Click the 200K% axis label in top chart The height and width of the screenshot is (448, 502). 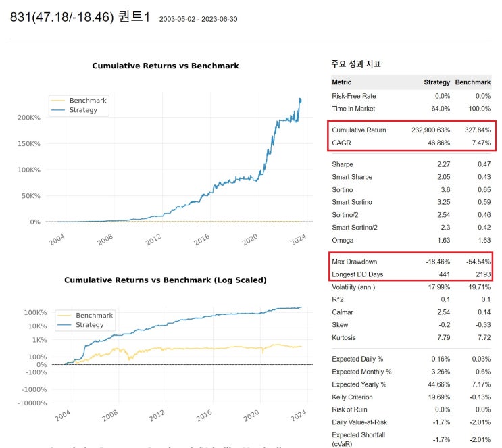[x=29, y=118]
